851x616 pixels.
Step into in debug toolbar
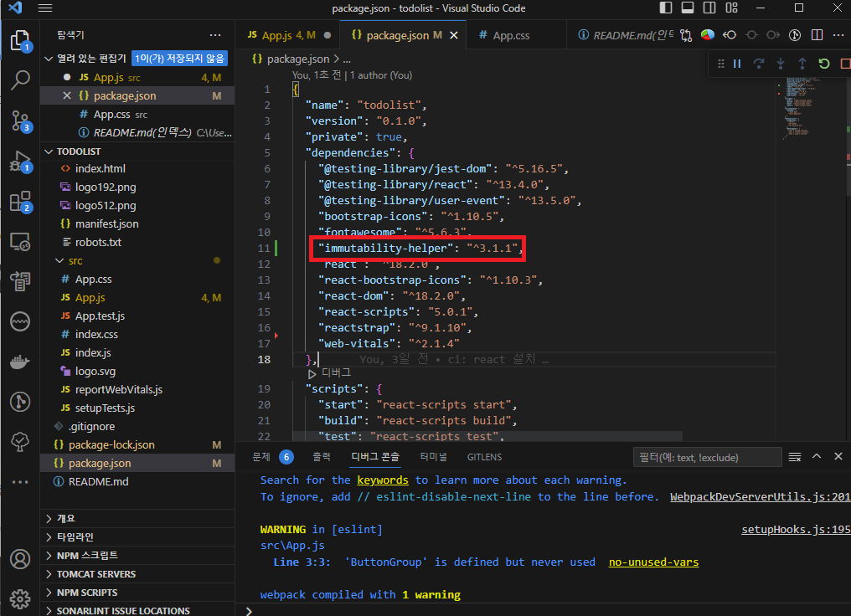click(781, 64)
